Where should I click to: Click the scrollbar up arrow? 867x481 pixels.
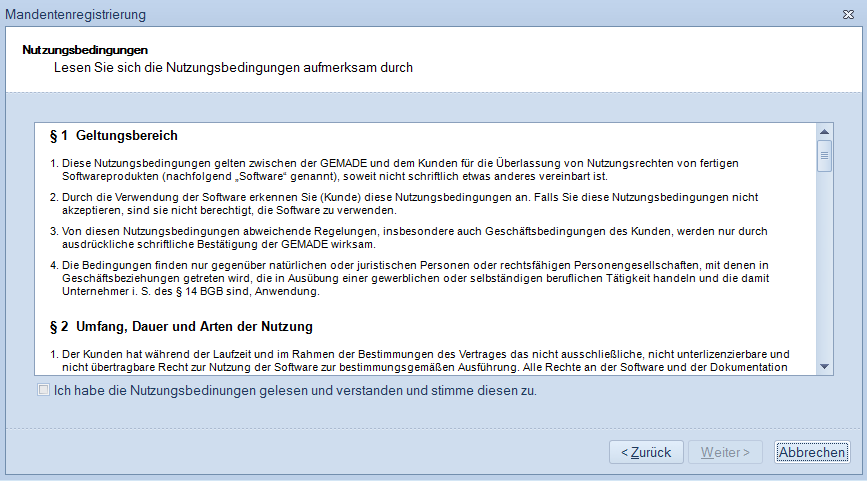click(825, 131)
